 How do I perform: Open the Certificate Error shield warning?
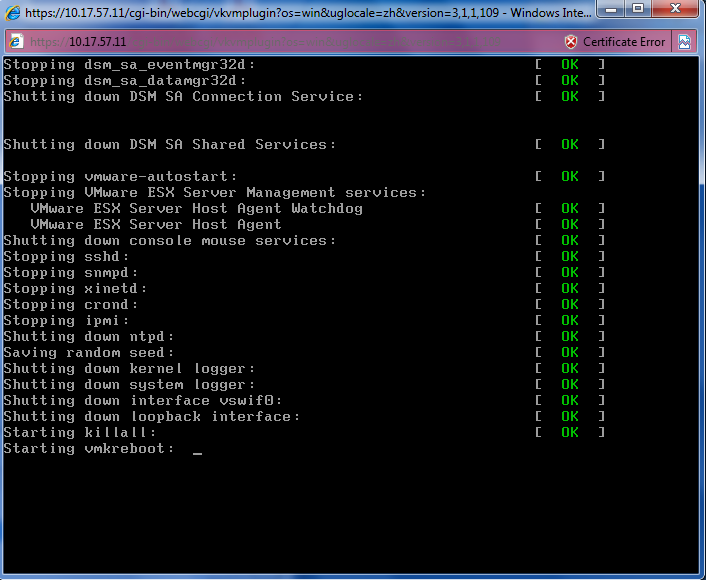coord(570,42)
